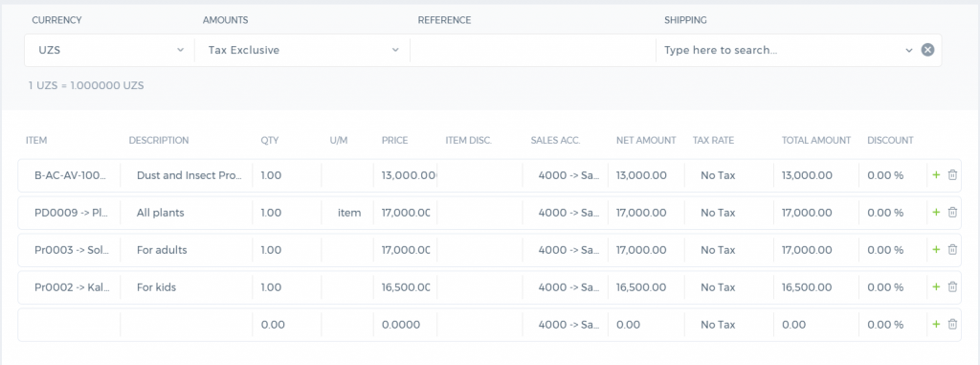
Task: Delete the PD0009 All plants row
Action: coord(952,213)
